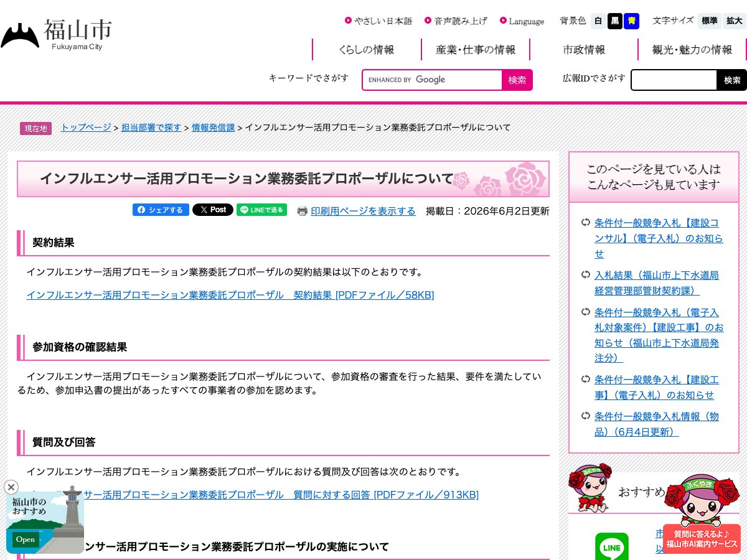The height and width of the screenshot is (560, 747).
Task: Open 観光・魅力の情報 menu
Action: pos(692,50)
